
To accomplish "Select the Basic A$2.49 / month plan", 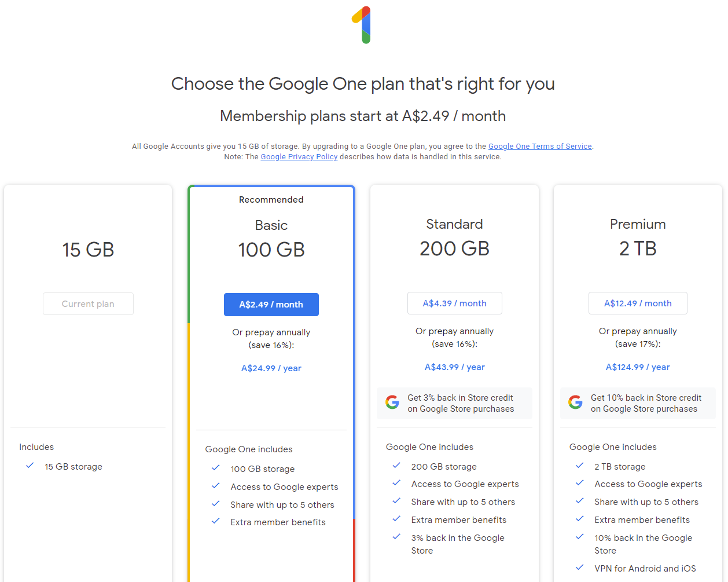I will (271, 305).
